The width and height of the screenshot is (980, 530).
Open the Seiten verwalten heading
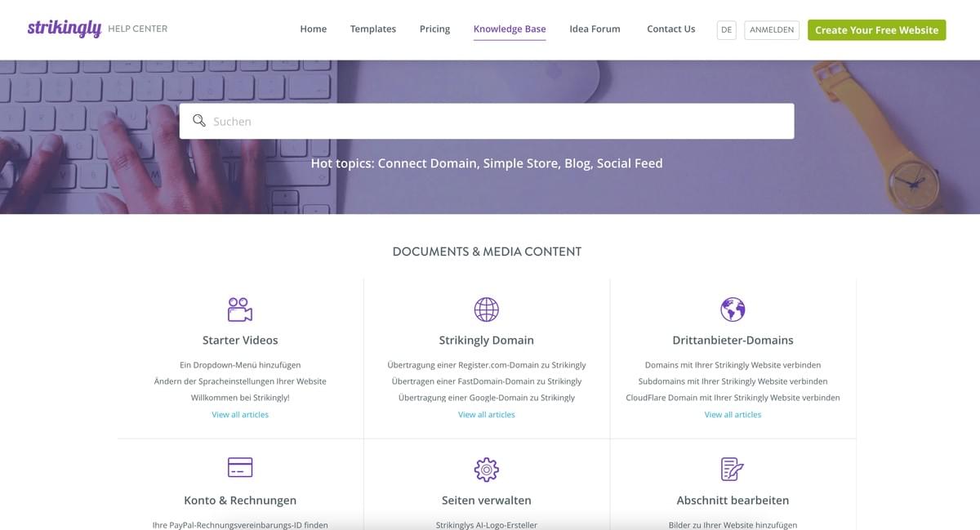point(487,500)
